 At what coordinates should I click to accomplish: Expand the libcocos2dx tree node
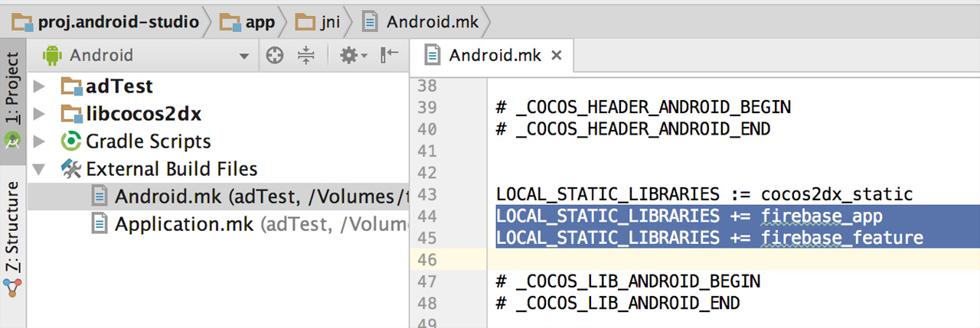40,114
